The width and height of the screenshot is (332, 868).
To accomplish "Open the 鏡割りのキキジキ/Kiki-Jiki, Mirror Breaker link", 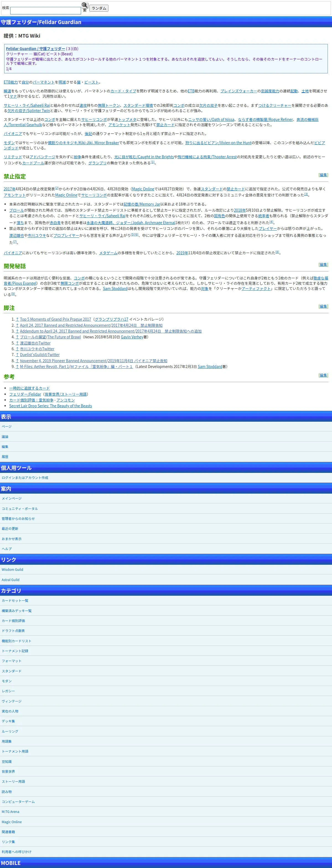I will coord(83,143).
